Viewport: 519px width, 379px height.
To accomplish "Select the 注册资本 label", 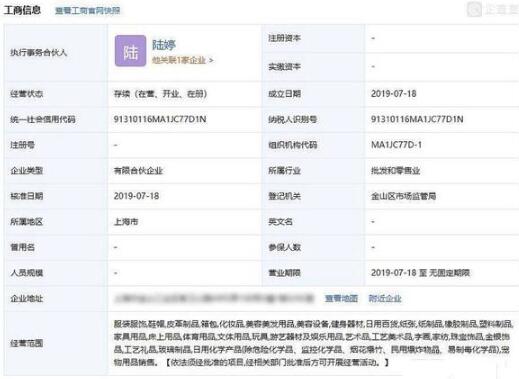I will pyautogui.click(x=284, y=38).
